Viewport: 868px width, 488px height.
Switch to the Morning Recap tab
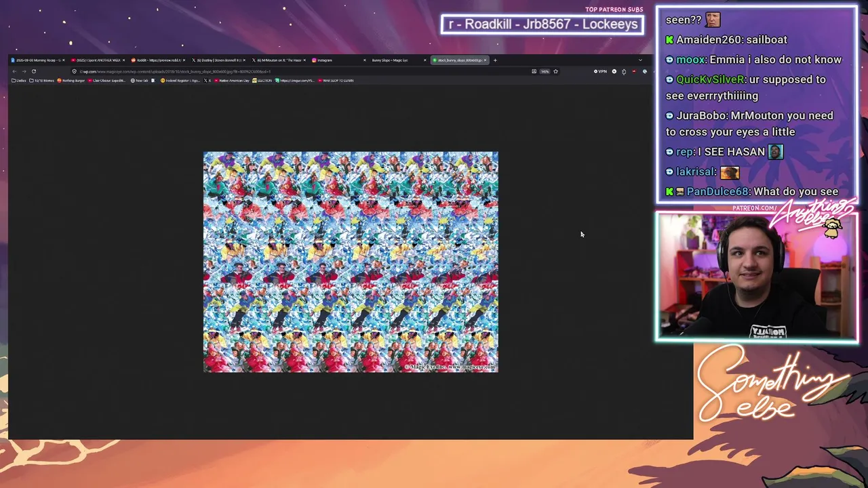click(x=37, y=60)
